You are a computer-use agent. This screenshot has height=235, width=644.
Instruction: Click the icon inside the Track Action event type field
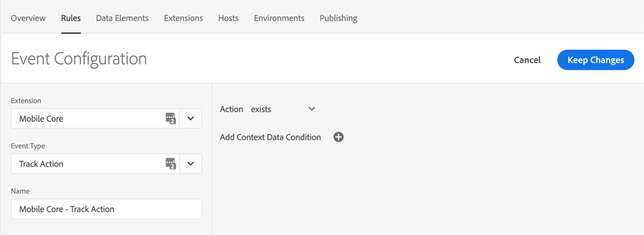tap(171, 164)
